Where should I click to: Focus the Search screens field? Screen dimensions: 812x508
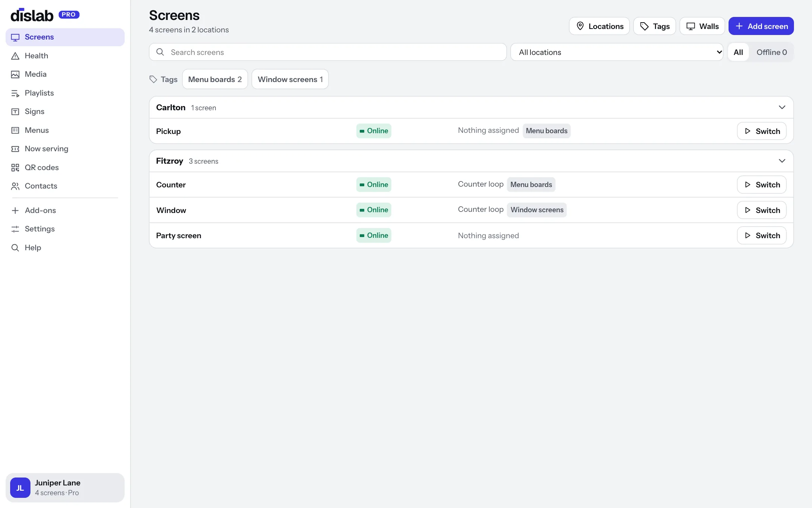pos(328,52)
